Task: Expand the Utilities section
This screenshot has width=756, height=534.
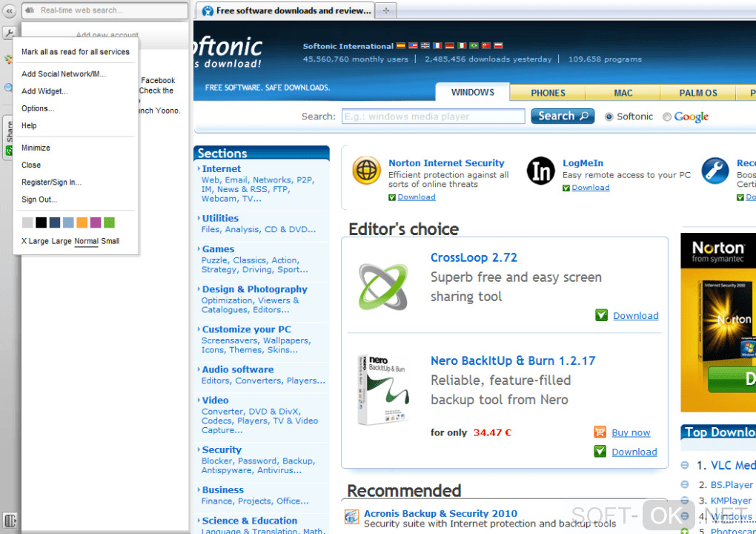Action: (220, 219)
